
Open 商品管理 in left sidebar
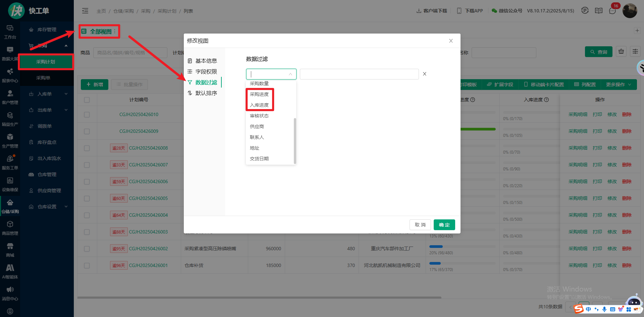pos(10,228)
